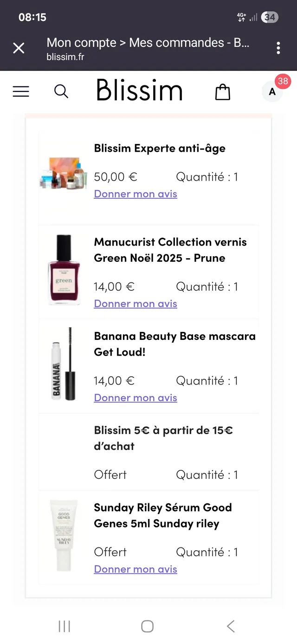Click the Blissim logo
The width and height of the screenshot is (297, 644).
139,91
